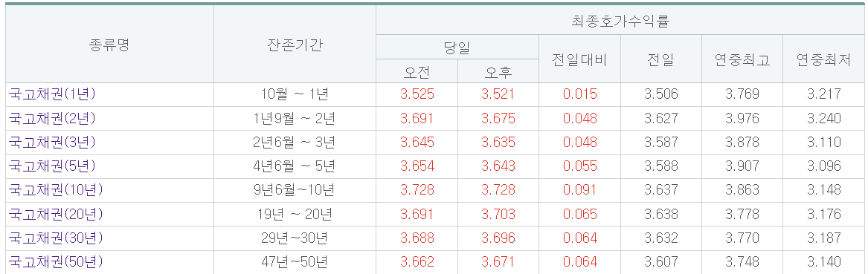Click afternoon yield 3.671
Image resolution: width=868 pixels, height=274 pixels.
coord(498,262)
